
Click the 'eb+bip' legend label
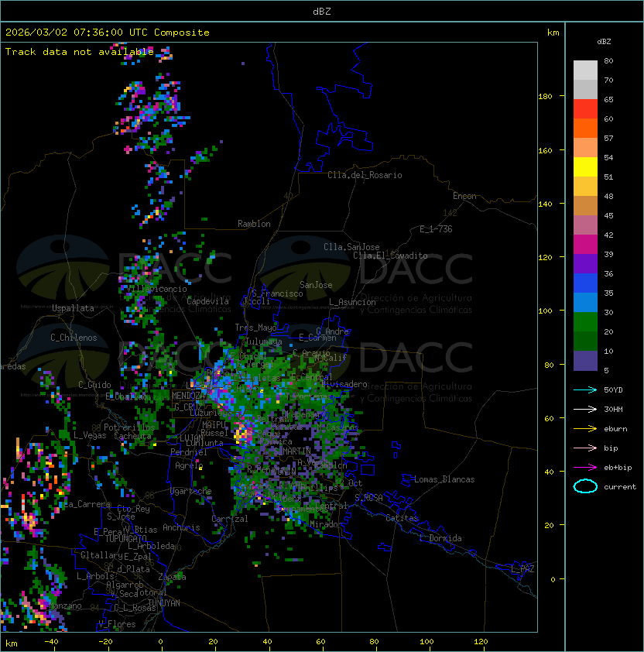(x=618, y=468)
